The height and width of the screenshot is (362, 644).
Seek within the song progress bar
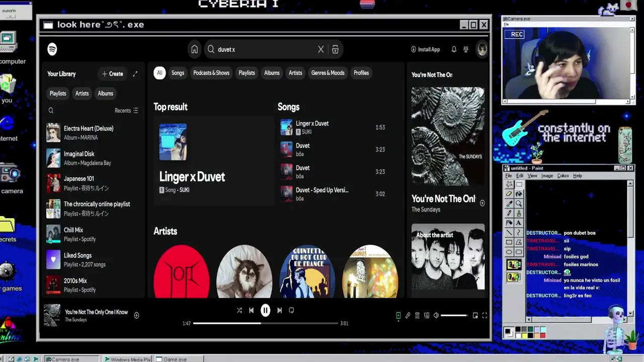coord(266,323)
